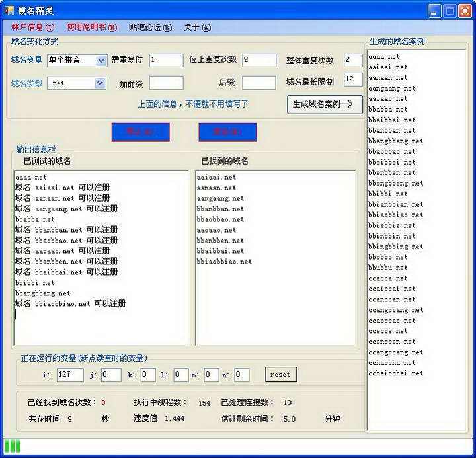Click bbanbban.net in 已找到的域名 list
The width and height of the screenshot is (476, 458).
point(220,209)
